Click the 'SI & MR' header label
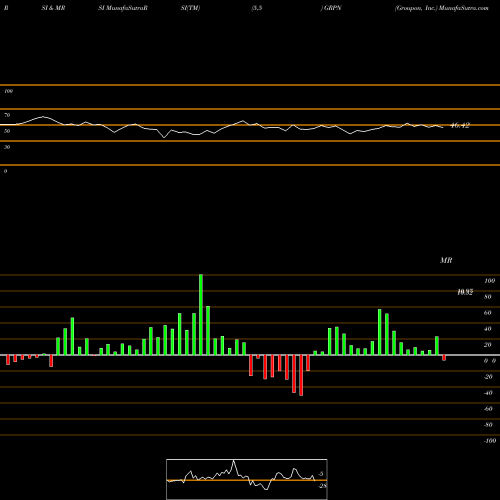The width and height of the screenshot is (500, 500). pyautogui.click(x=53, y=8)
